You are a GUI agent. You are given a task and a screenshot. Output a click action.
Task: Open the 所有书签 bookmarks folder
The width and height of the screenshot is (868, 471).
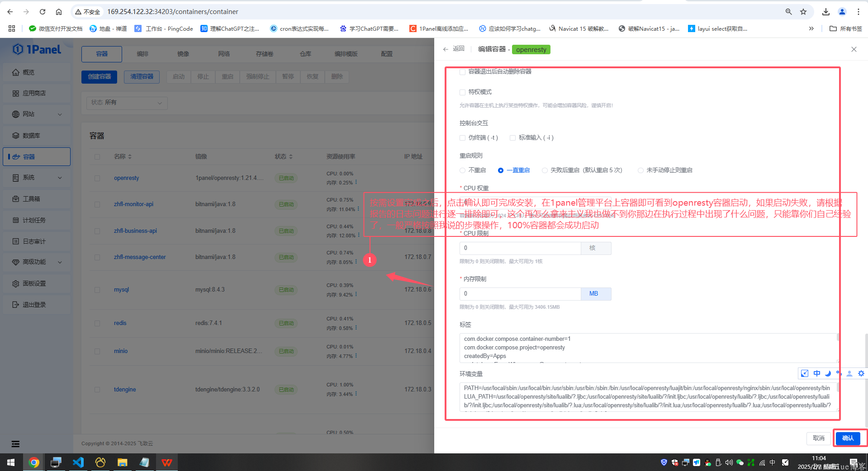(846, 28)
